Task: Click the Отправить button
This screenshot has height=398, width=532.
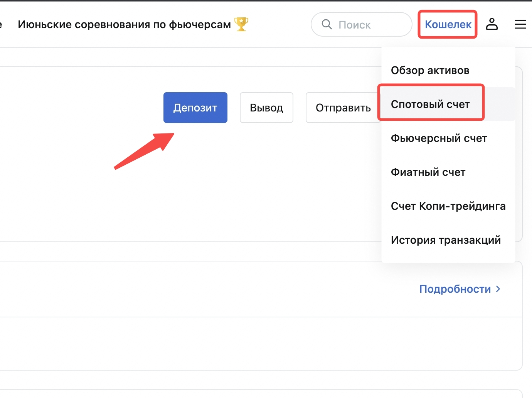Action: [x=343, y=108]
